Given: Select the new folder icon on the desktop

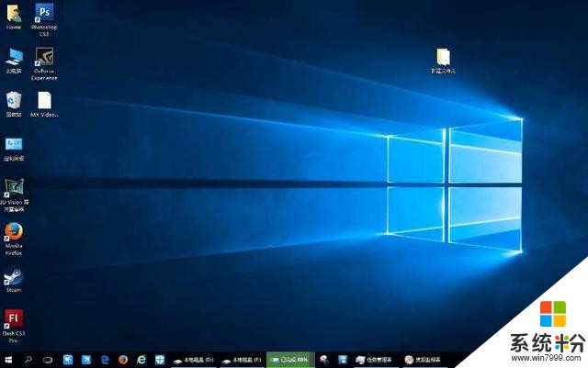Looking at the screenshot, I should [443, 61].
